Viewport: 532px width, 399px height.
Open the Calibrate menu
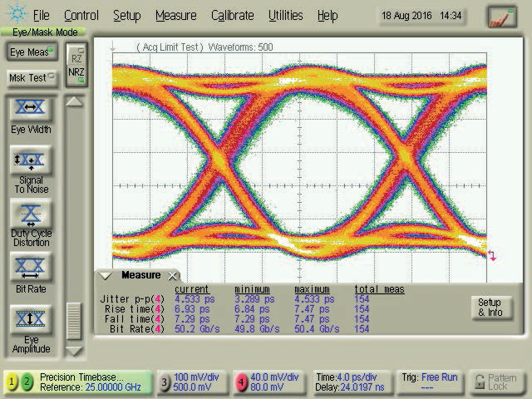click(x=232, y=15)
